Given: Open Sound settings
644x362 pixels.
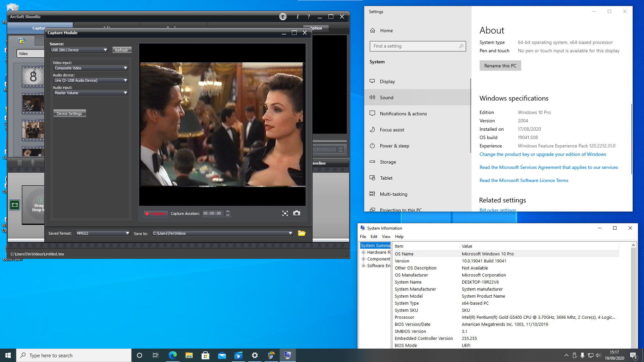Looking at the screenshot, I should (x=417, y=98).
